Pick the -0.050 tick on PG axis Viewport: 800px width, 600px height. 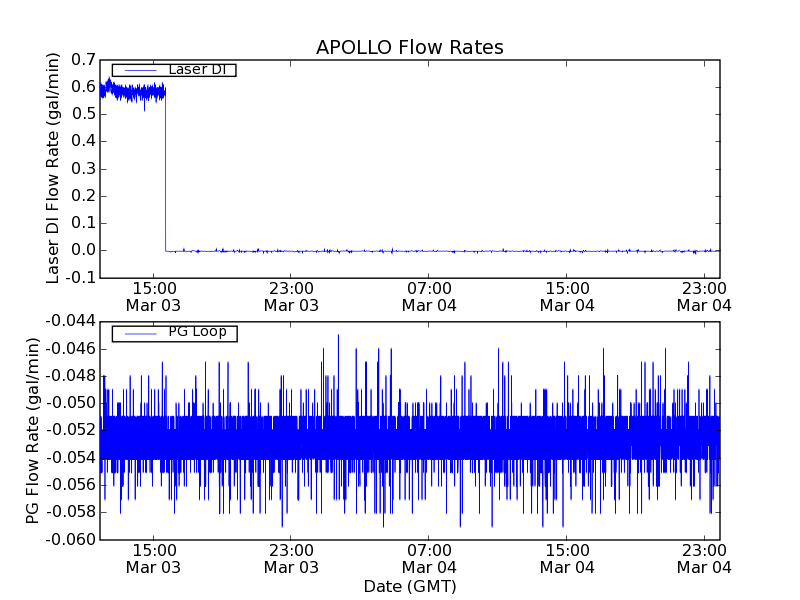[x=70, y=403]
